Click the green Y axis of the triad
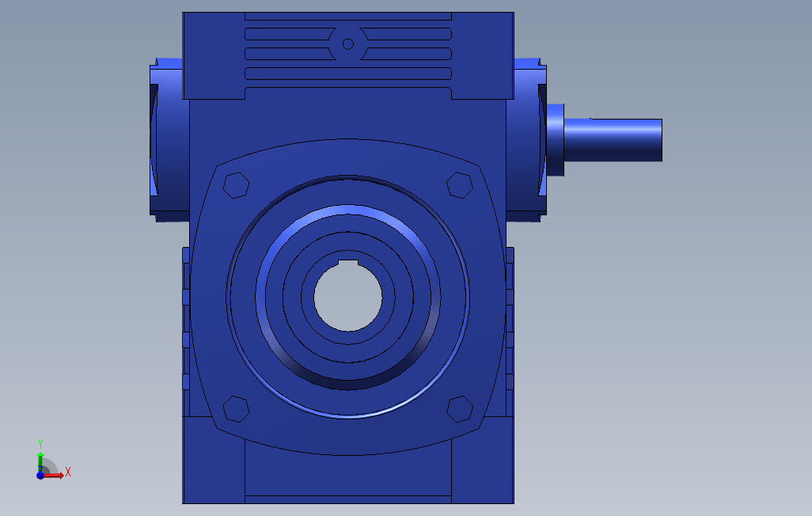 pyautogui.click(x=40, y=461)
